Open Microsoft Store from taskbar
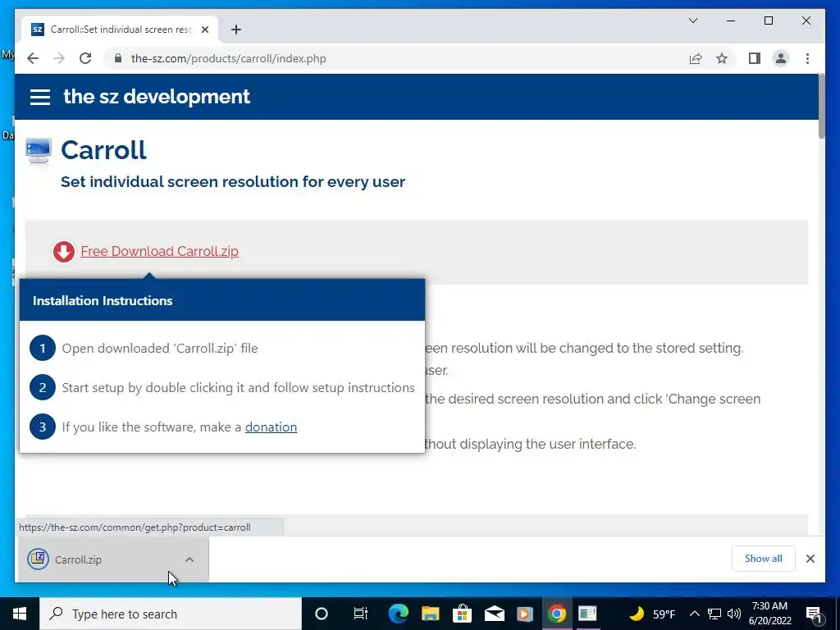The image size is (840, 630). point(462,614)
